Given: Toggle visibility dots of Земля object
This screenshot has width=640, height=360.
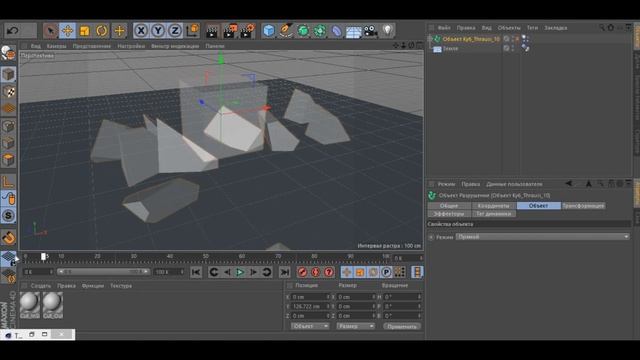Looking at the screenshot, I should point(513,49).
